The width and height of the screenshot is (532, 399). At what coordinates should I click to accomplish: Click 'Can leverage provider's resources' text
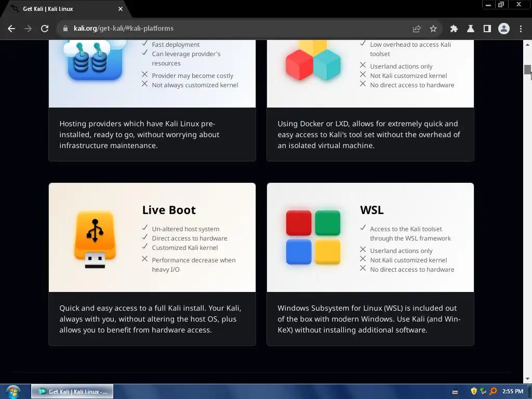[187, 58]
